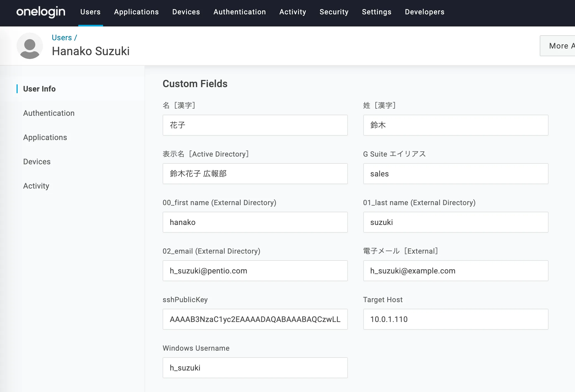This screenshot has height=392, width=575.
Task: Click the OneLogin logo
Action: point(41,12)
